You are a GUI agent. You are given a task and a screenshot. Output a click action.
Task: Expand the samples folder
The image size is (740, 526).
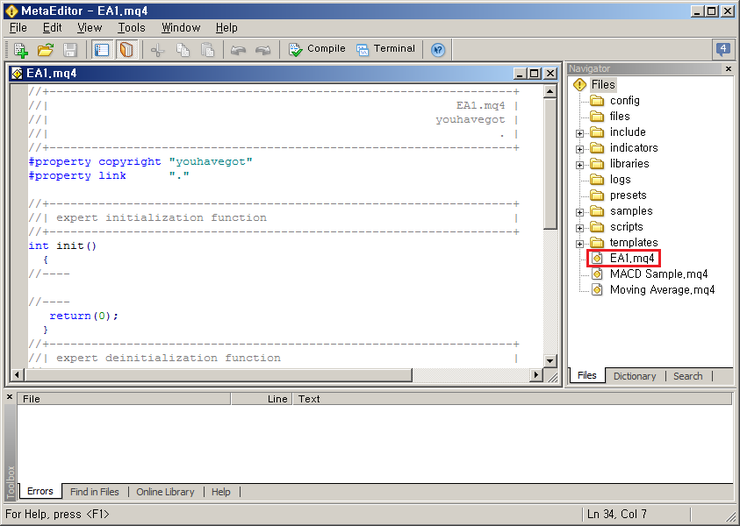[580, 212]
